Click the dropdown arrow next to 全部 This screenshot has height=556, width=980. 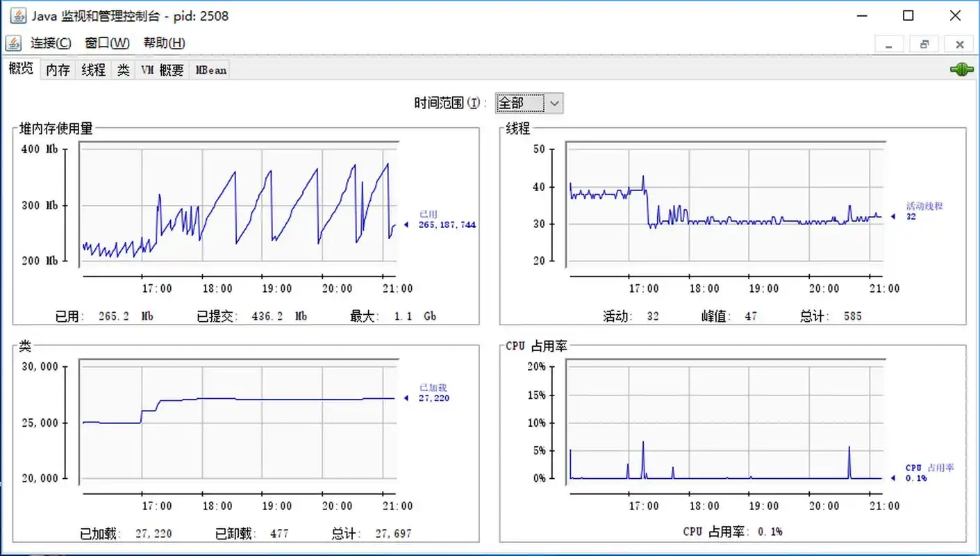[x=554, y=102]
